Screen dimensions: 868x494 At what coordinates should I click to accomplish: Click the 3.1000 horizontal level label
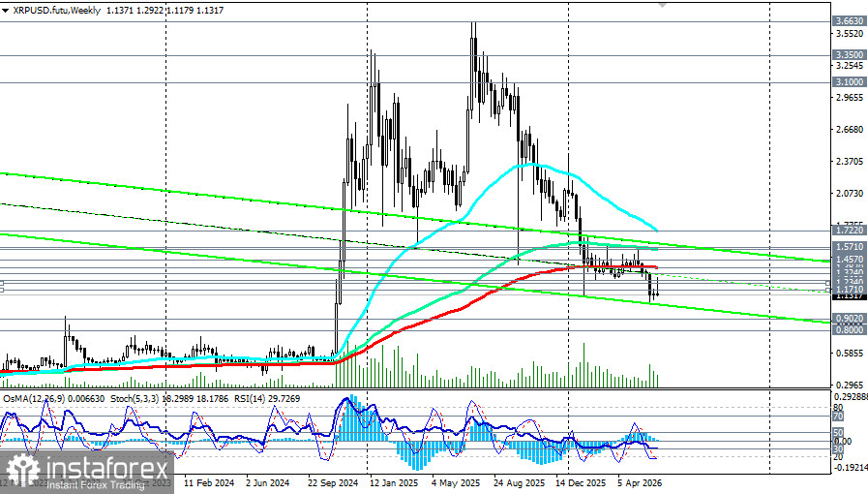click(x=850, y=82)
